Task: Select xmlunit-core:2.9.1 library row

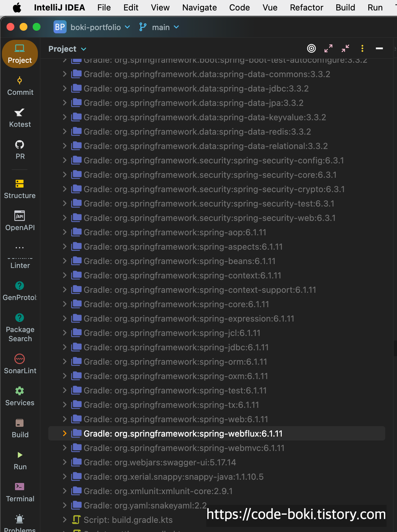Action: pyautogui.click(x=217, y=491)
